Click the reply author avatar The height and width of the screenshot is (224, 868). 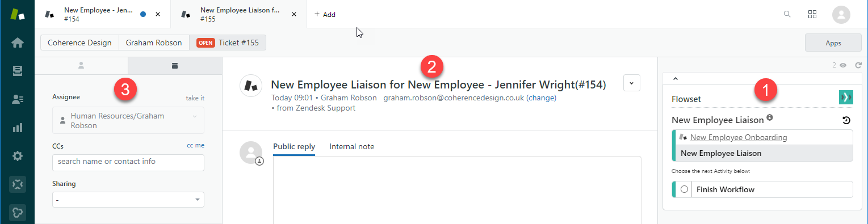point(250,152)
